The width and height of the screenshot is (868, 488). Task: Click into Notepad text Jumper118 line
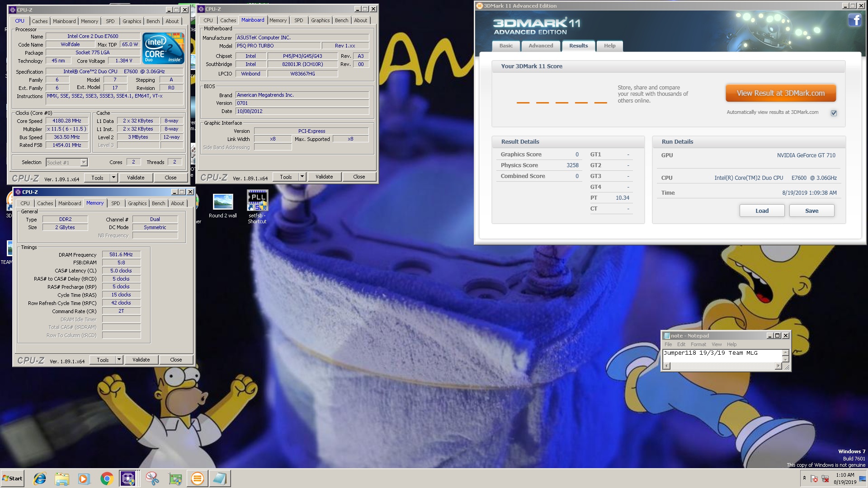(x=710, y=353)
